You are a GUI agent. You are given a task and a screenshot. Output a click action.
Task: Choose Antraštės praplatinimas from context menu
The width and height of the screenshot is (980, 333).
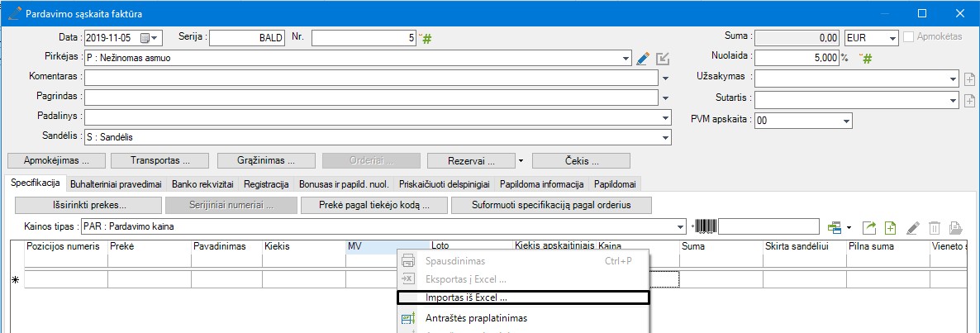(x=524, y=318)
